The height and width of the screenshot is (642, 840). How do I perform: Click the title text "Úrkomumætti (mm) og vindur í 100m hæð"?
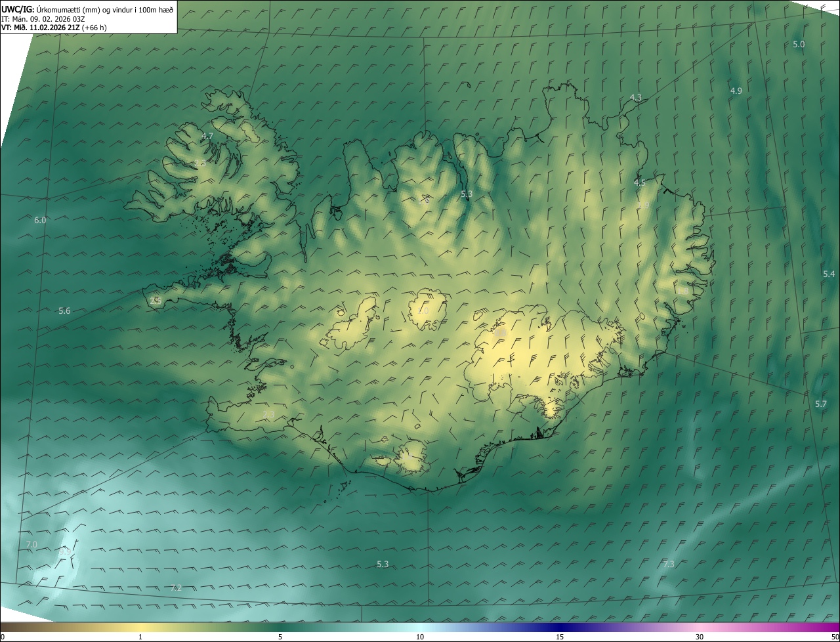tap(105, 9)
